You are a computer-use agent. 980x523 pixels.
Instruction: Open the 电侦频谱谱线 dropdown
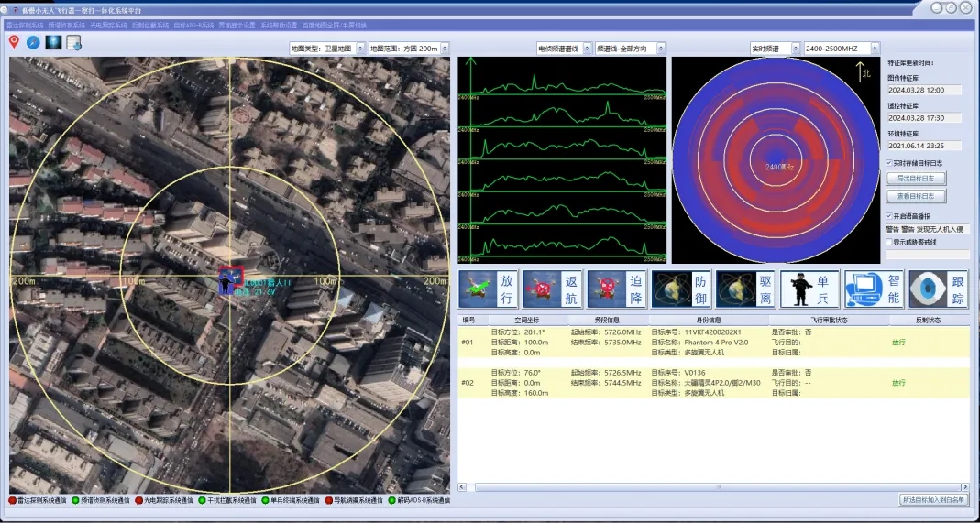(x=565, y=48)
